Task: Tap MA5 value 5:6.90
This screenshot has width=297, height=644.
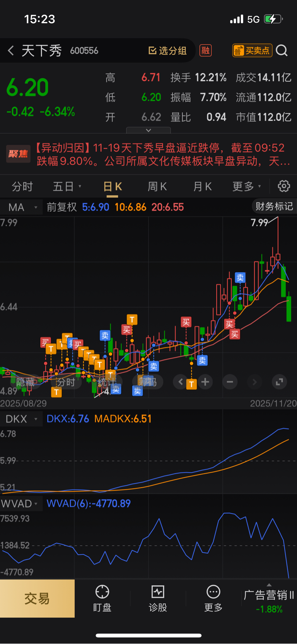Action: click(96, 207)
